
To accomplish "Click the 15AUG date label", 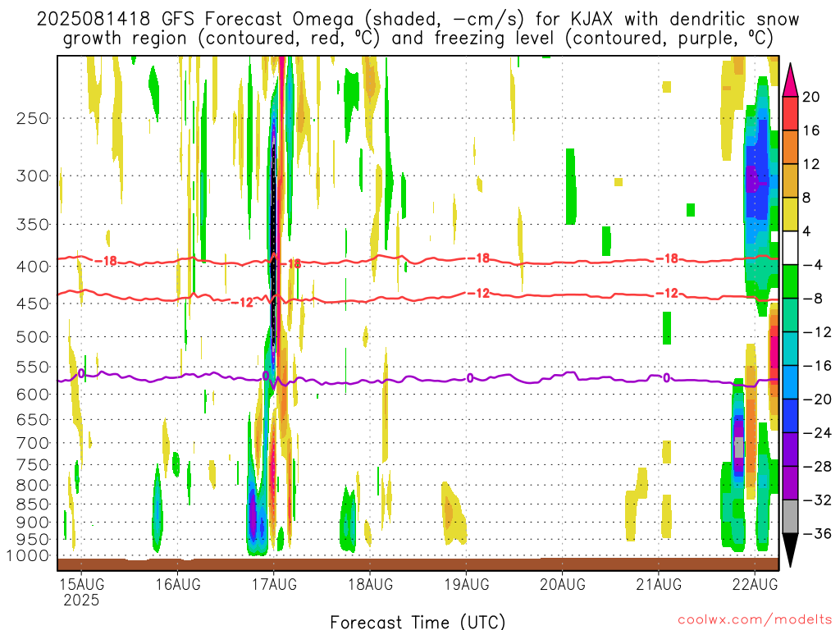I will pyautogui.click(x=81, y=584).
